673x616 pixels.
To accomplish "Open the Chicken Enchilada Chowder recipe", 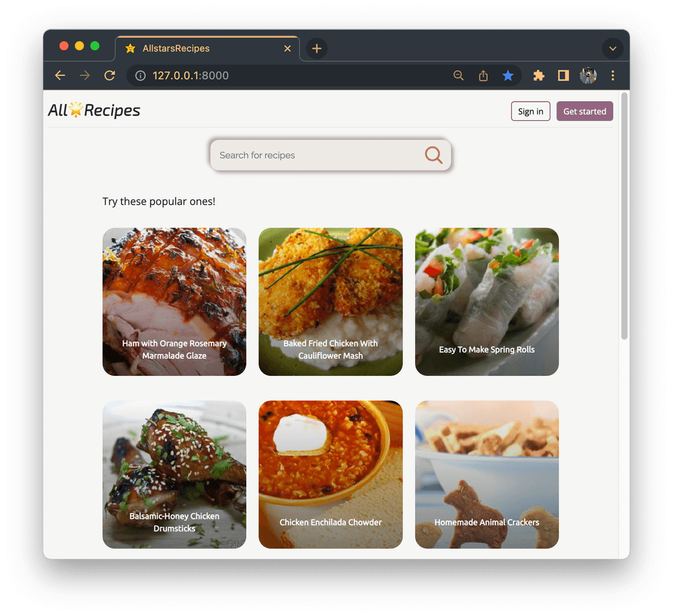I will coord(330,474).
